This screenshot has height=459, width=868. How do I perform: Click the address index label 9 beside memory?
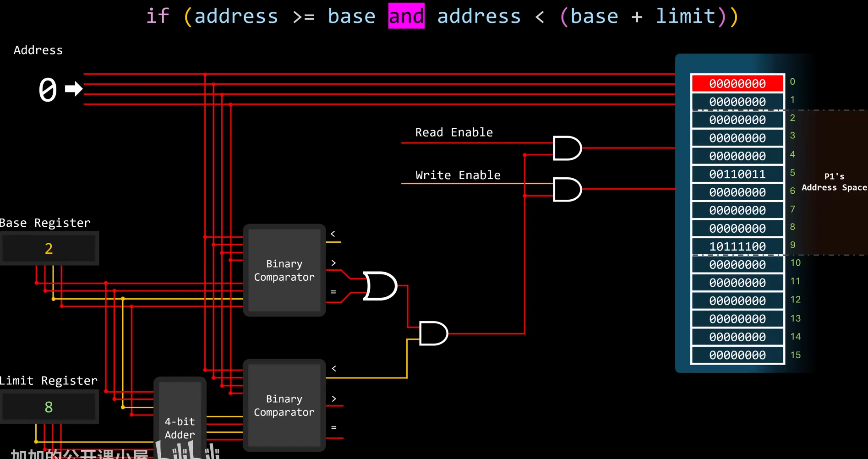(792, 245)
